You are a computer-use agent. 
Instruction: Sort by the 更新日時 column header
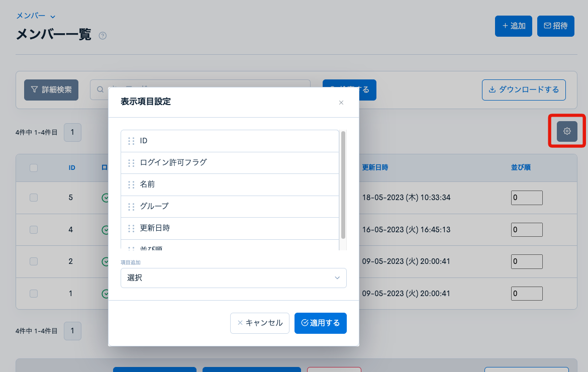(375, 167)
